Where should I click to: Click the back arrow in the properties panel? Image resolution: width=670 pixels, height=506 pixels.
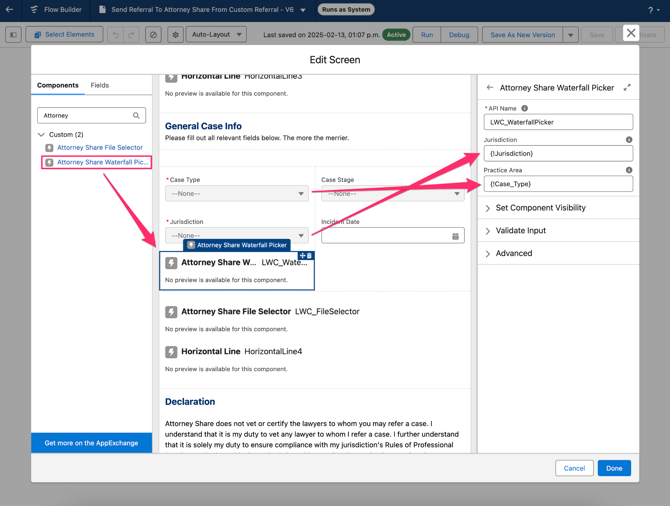click(490, 88)
